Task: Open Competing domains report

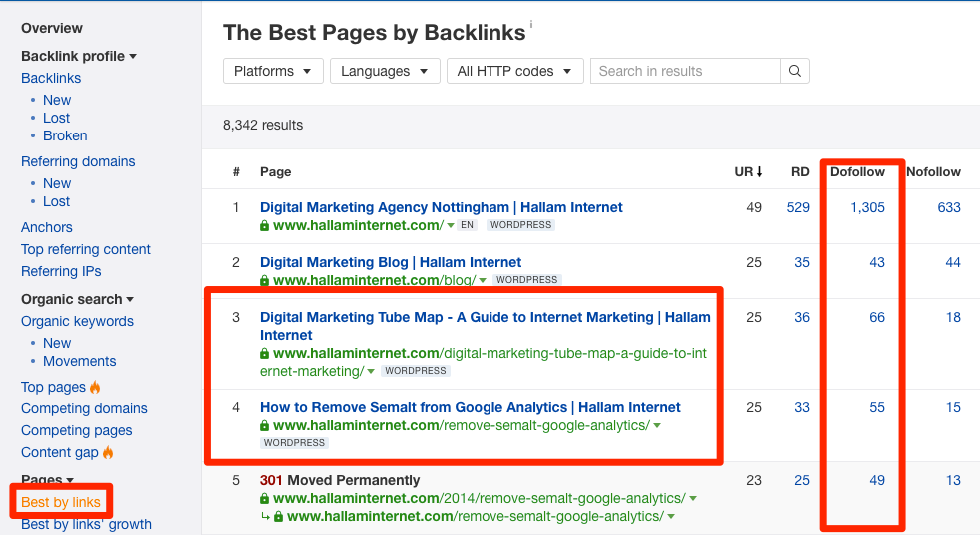Action: coord(84,408)
